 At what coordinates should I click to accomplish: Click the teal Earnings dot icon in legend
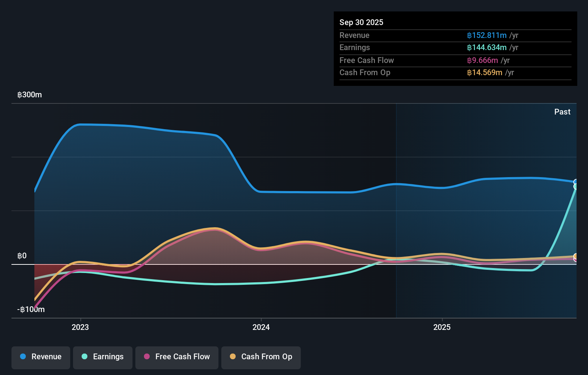pyautogui.click(x=84, y=357)
